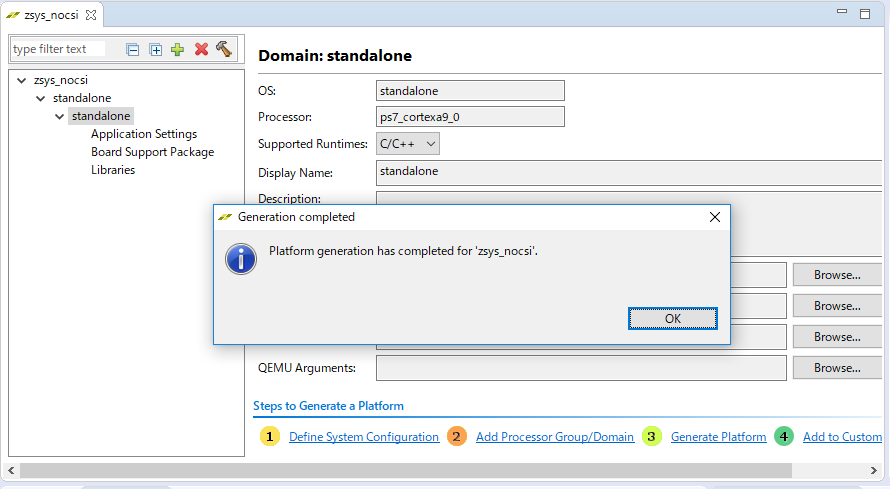Click Browse next to QEMU Arguments

pos(836,368)
